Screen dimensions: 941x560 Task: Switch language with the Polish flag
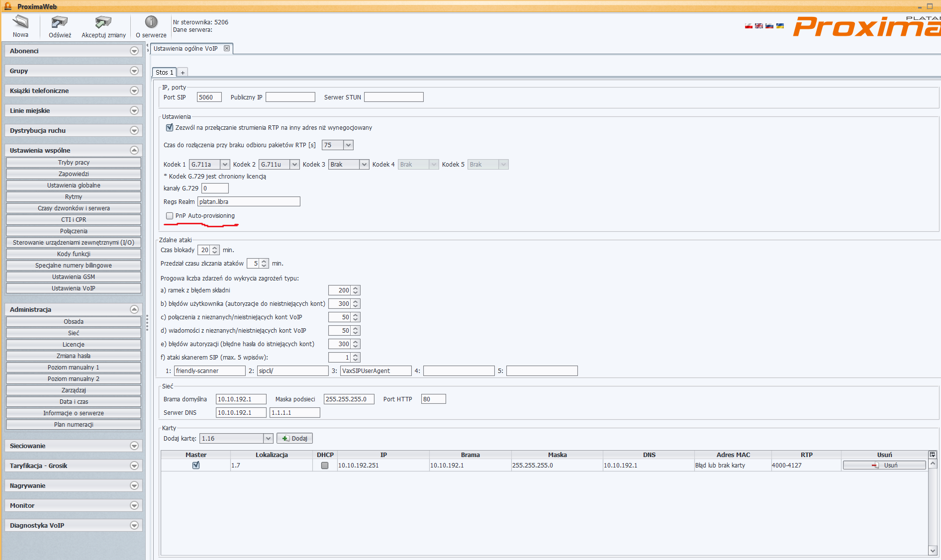tap(749, 26)
